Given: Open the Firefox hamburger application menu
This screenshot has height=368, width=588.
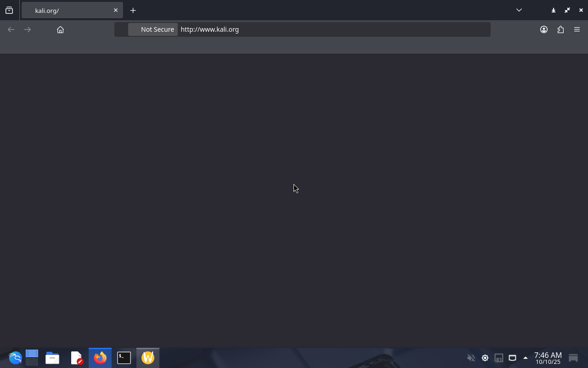Looking at the screenshot, I should [x=577, y=29].
